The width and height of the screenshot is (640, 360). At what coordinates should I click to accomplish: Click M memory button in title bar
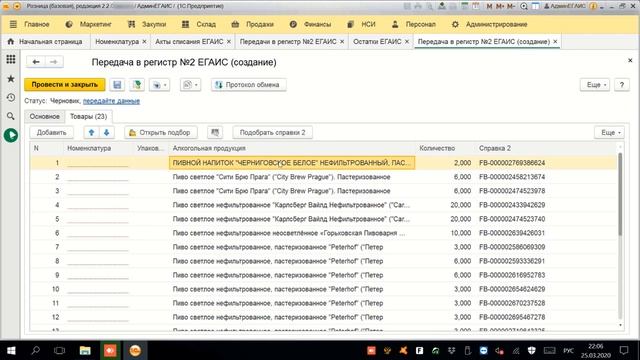tap(489, 6)
